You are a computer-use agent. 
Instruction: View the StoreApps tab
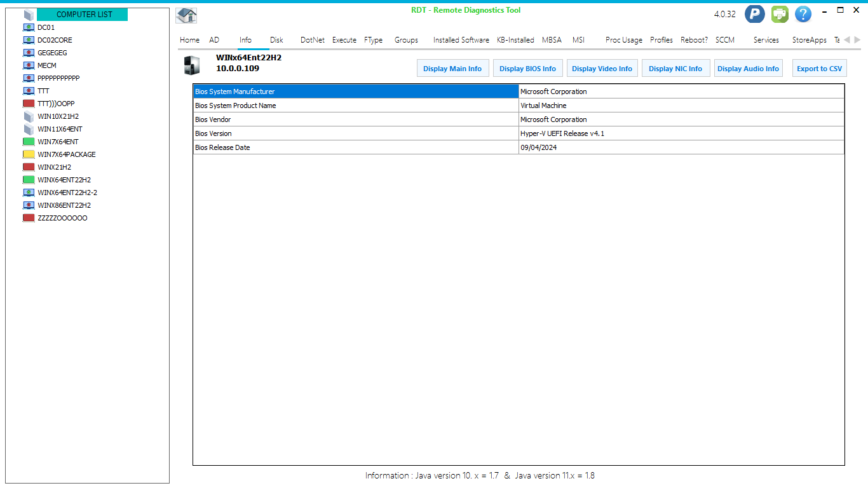pos(810,40)
